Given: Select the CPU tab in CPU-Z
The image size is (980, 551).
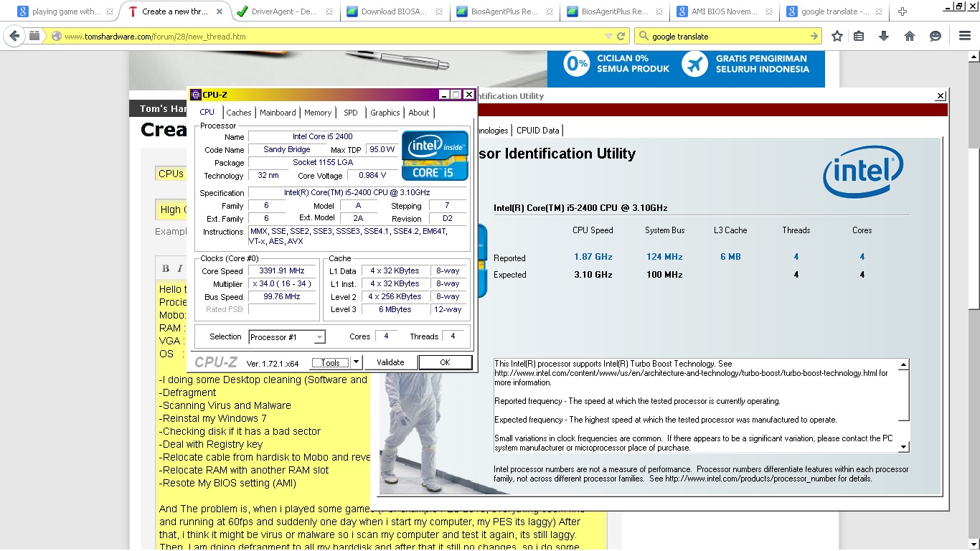Looking at the screenshot, I should tap(207, 112).
